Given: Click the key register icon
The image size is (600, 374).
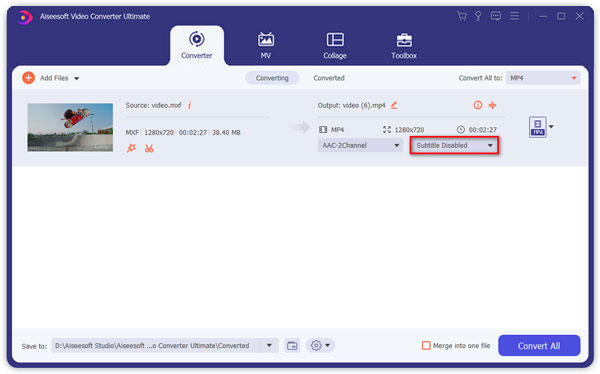Looking at the screenshot, I should [478, 16].
